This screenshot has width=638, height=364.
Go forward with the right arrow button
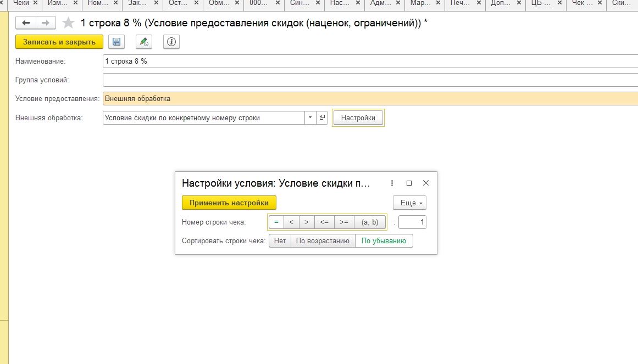46,23
